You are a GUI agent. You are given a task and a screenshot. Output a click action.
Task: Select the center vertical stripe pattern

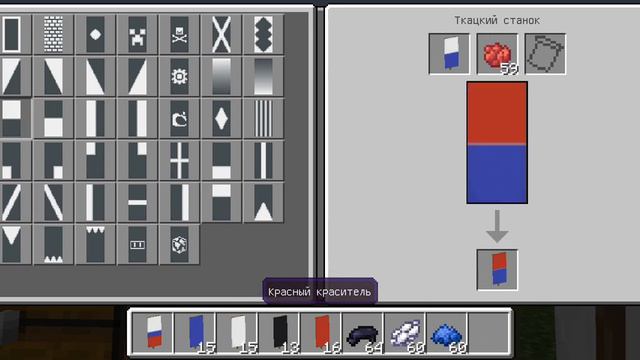[264, 160]
